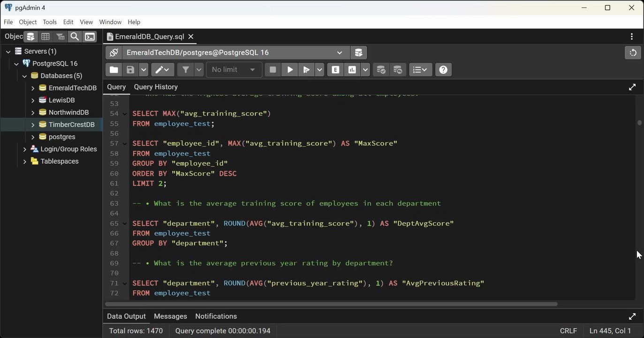The image size is (644, 338).
Task: Click the Commit transaction icon
Action: (x=381, y=70)
